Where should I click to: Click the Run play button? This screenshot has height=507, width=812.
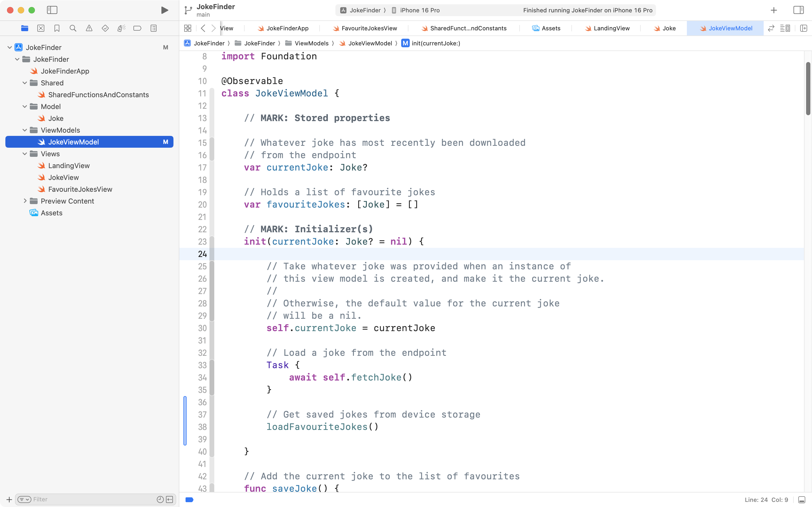[164, 10]
